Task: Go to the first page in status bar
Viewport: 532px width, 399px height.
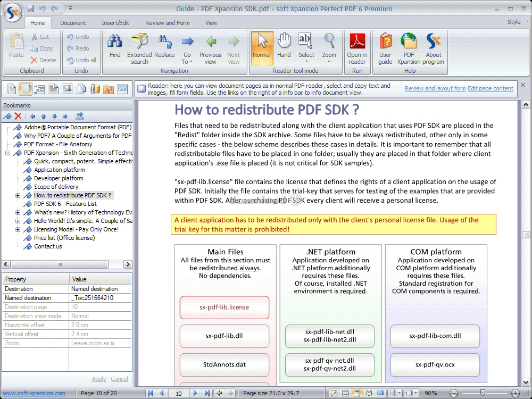Action: tap(149, 393)
